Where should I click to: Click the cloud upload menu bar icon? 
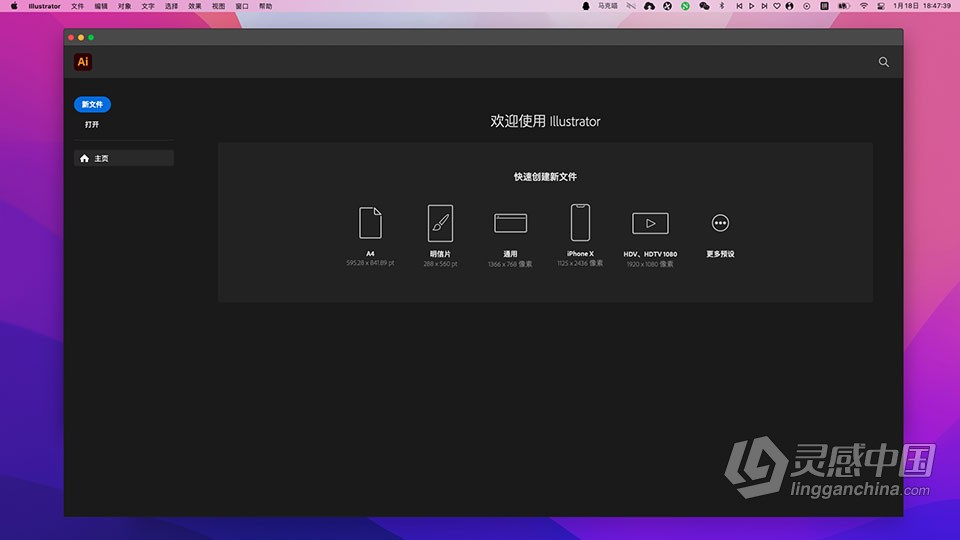(650, 6)
